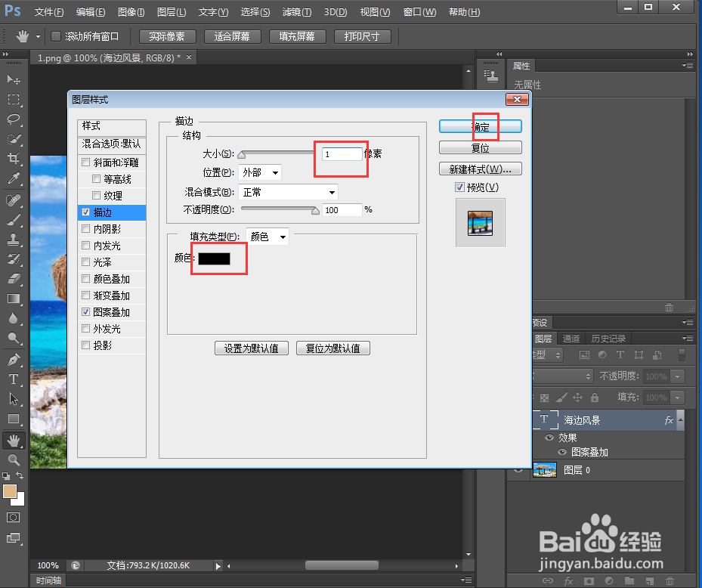Hide the 图案叠加 effect visibility eye
This screenshot has height=588, width=702.
click(x=562, y=452)
